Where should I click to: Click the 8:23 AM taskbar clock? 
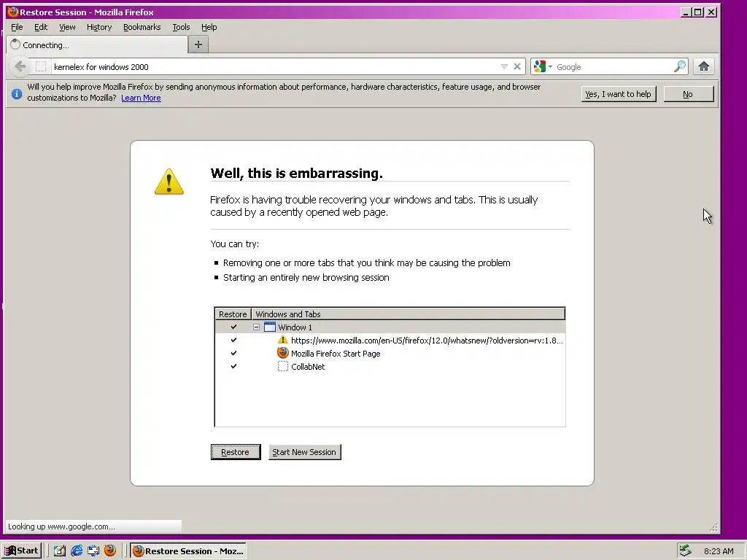(719, 551)
